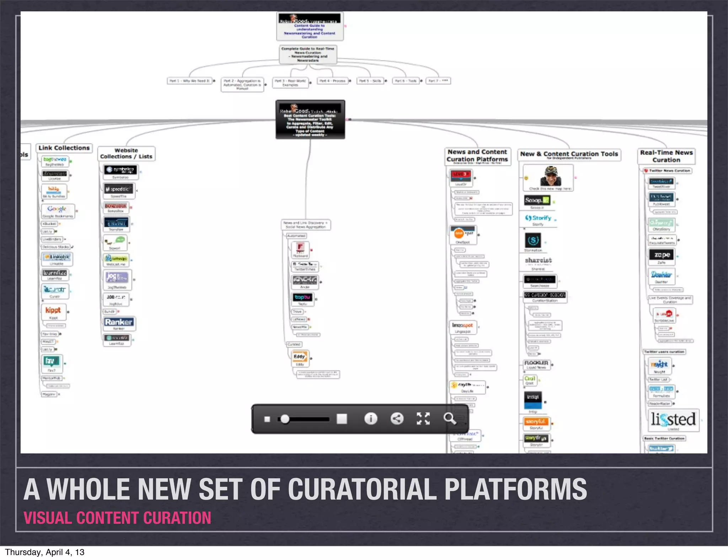
Task: Click the zoom-in large square icon
Action: (x=342, y=419)
